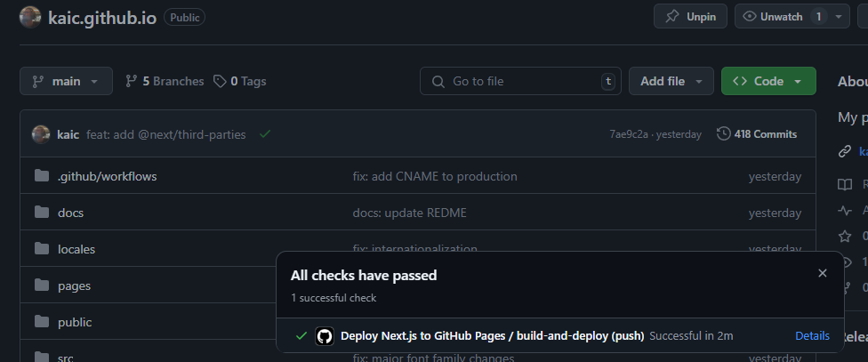
Task: Click the magnifier icon in Go to file
Action: click(x=438, y=81)
